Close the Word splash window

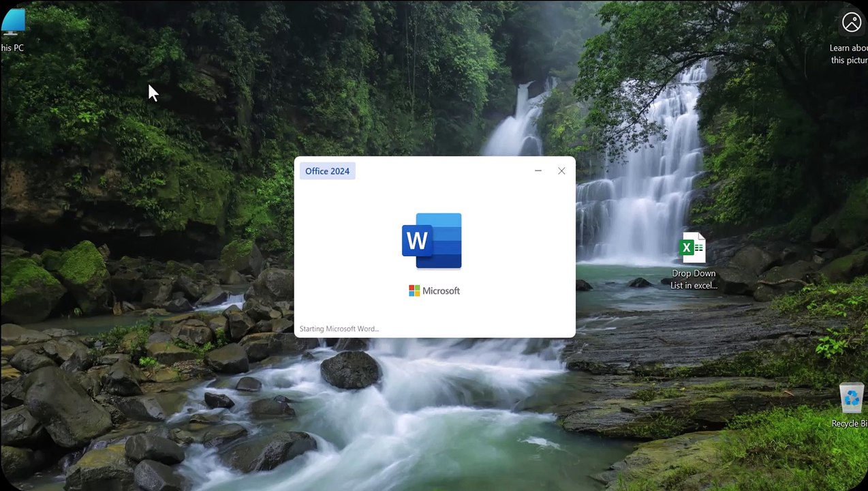(561, 171)
